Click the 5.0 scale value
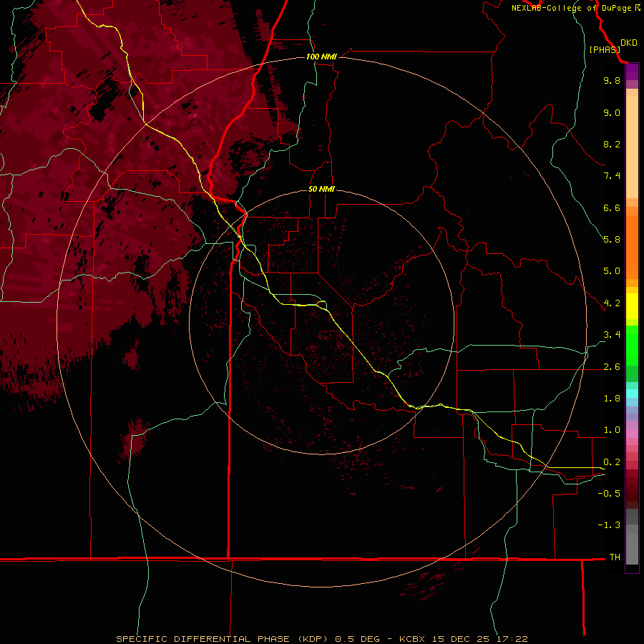Image resolution: width=644 pixels, height=644 pixels. (612, 271)
